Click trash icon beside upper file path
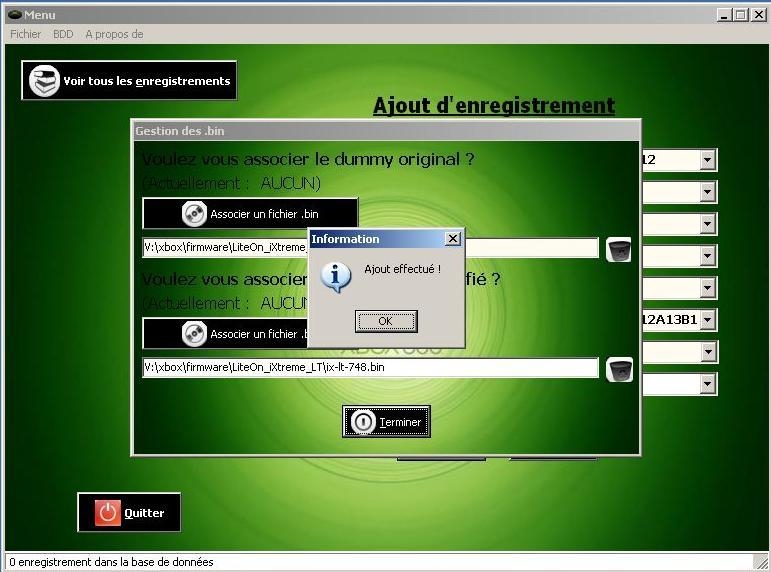The height and width of the screenshot is (572, 771). (x=619, y=249)
